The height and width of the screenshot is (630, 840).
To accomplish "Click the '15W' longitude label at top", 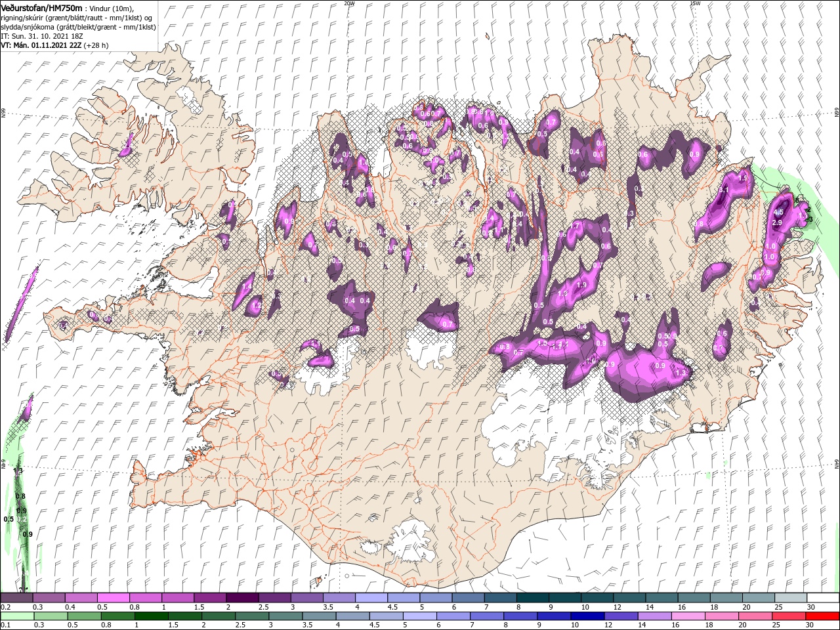I will [x=695, y=3].
